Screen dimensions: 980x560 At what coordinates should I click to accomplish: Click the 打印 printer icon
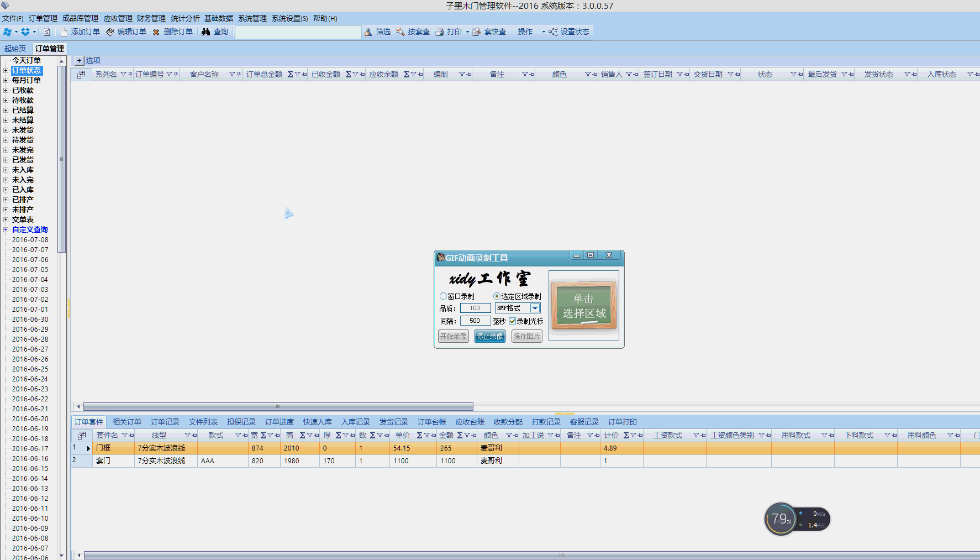tap(440, 32)
